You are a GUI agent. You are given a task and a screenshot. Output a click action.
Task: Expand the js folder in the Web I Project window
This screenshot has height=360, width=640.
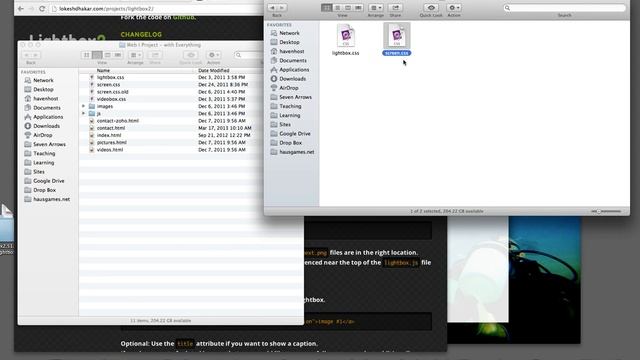(x=84, y=113)
